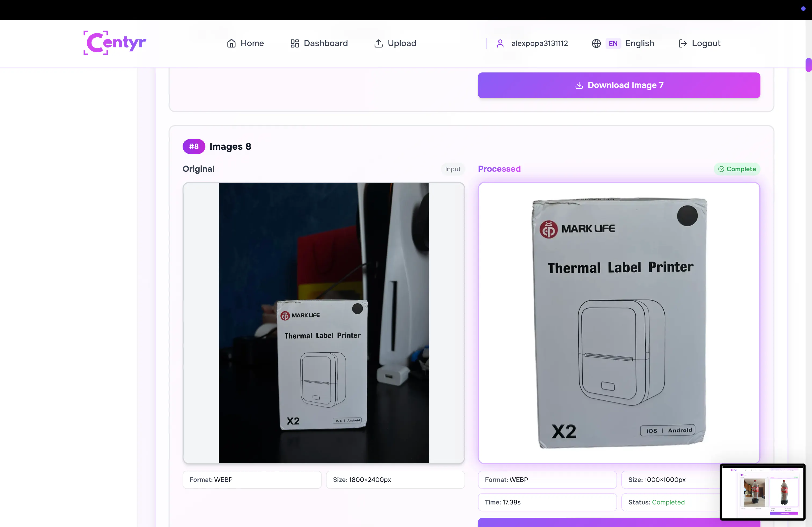Click the floating screenshot preview thumbnail

click(x=763, y=492)
